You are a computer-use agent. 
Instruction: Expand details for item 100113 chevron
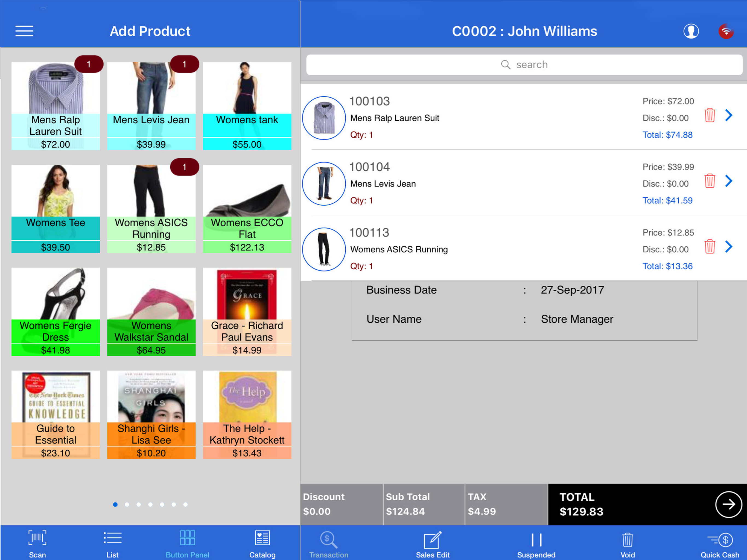pyautogui.click(x=729, y=247)
